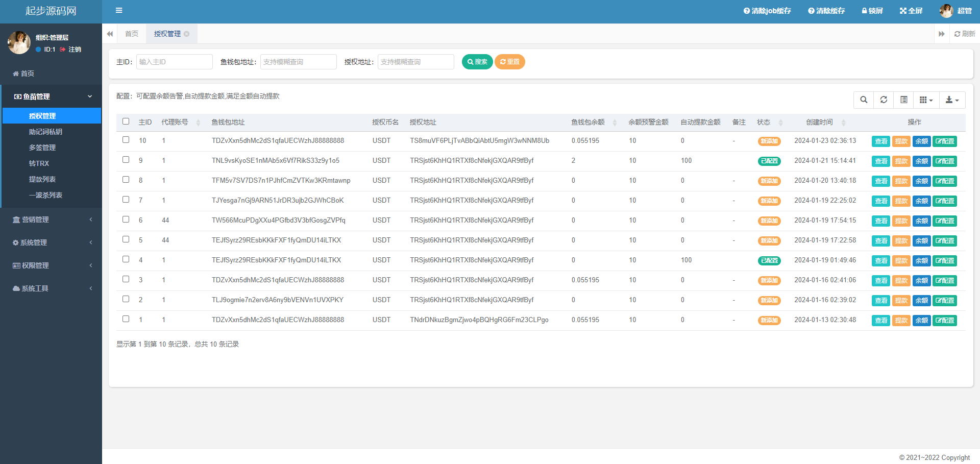Click the tab scroll-left double arrow icon
This screenshot has height=464, width=980.
110,34
